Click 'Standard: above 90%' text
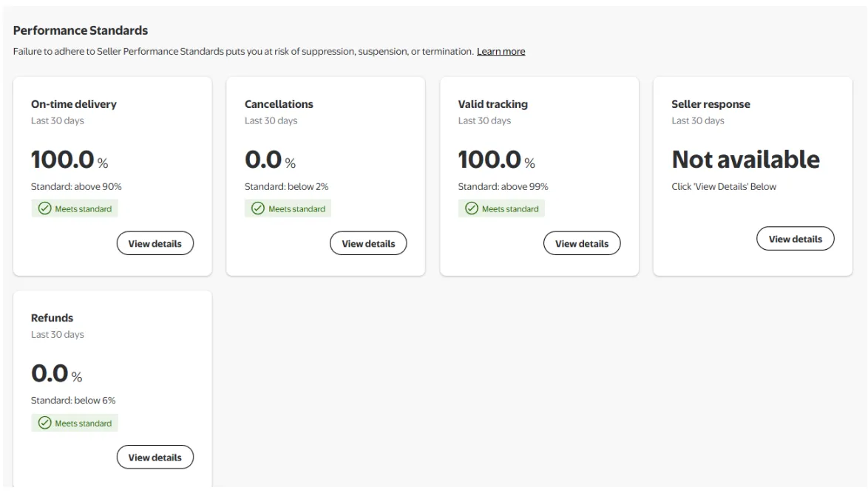 (76, 186)
